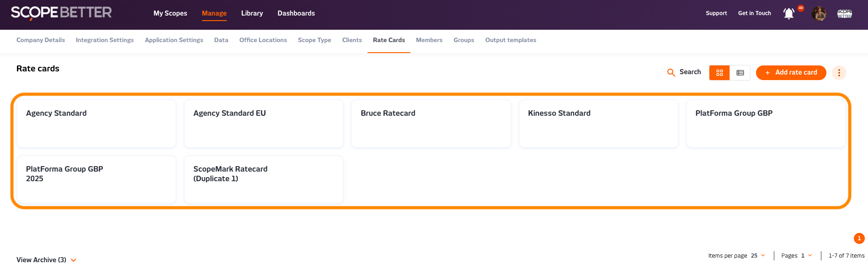Expand the View Archive (3) section
This screenshot has height=275, width=868.
tap(46, 260)
